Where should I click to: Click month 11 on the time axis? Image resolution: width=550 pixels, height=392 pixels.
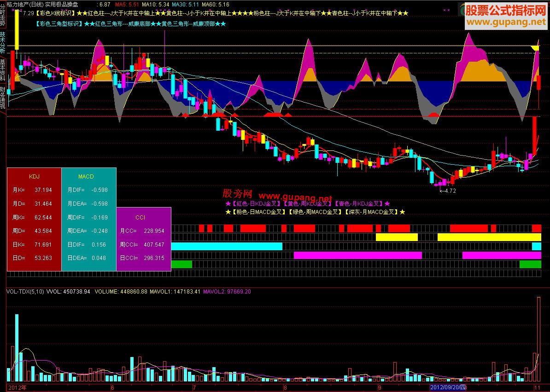(x=538, y=387)
